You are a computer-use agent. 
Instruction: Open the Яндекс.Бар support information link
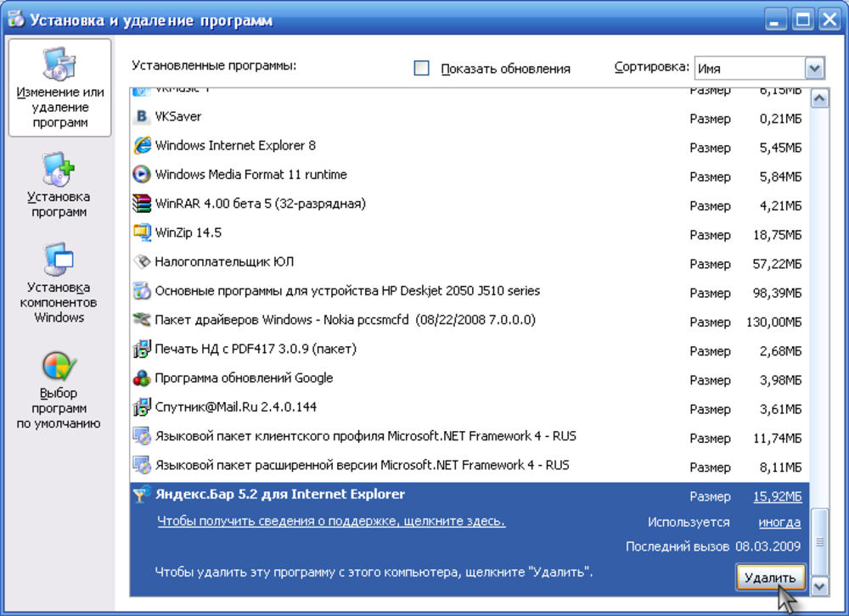point(331,521)
